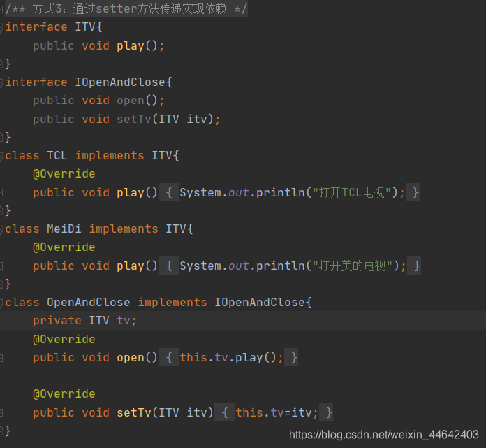
Task: Click 'System' in the TCL println line
Action: coord(200,193)
